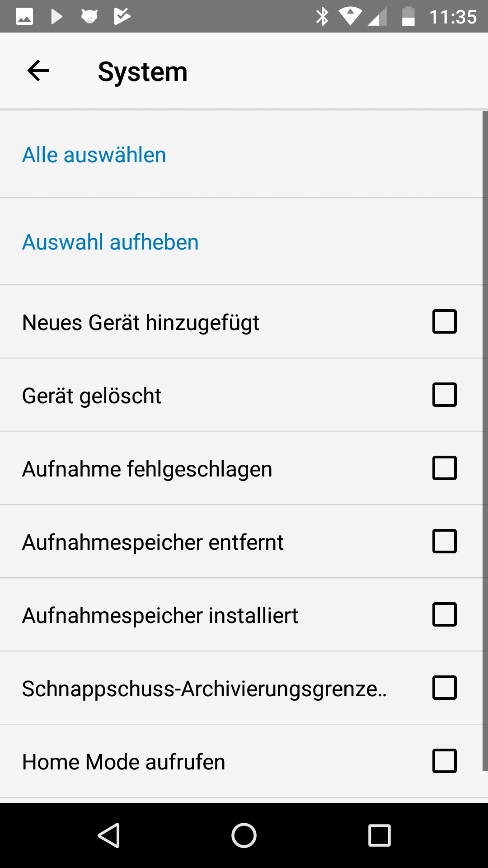
Task: Tick the Aufnahmespeicher entfernt checkbox
Action: [445, 541]
